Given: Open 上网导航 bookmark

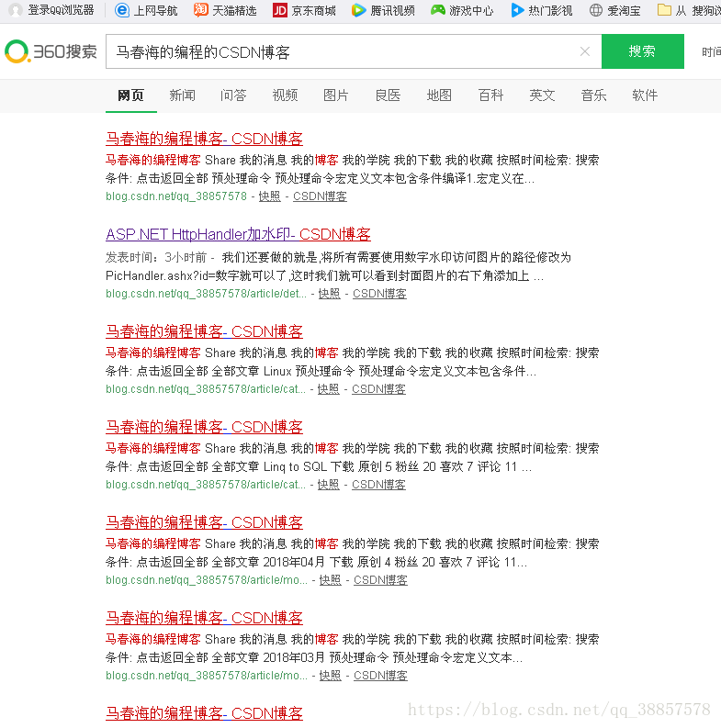Looking at the screenshot, I should click(x=146, y=10).
